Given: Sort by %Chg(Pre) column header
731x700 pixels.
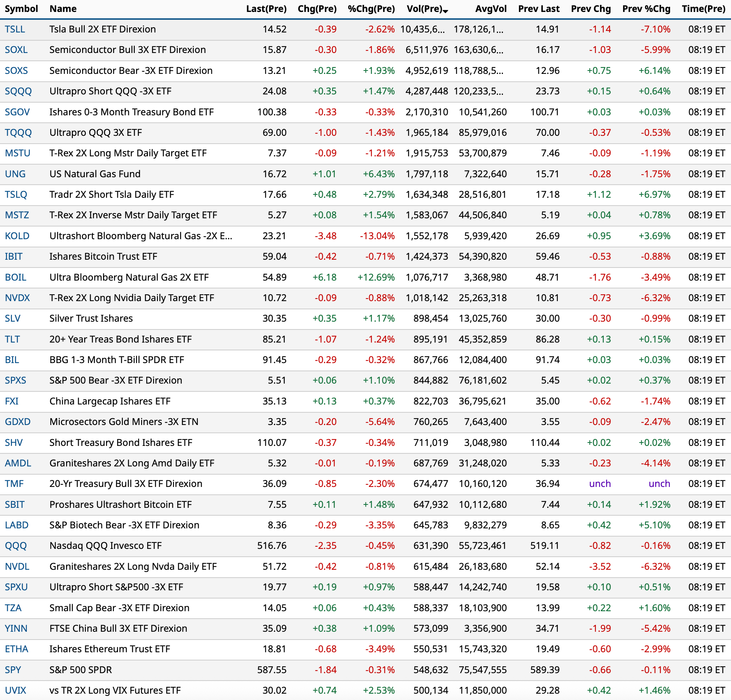Looking at the screenshot, I should [x=371, y=9].
